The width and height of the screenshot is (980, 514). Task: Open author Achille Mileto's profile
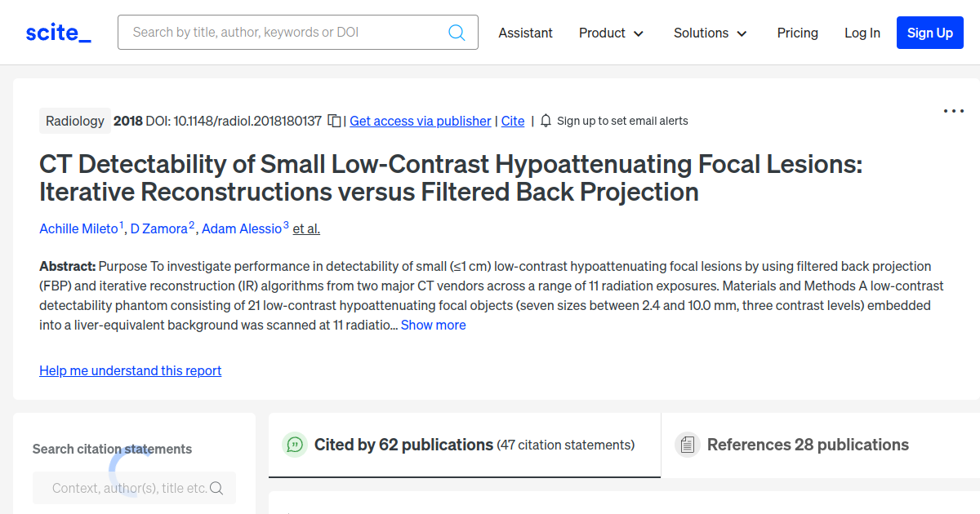coord(78,228)
